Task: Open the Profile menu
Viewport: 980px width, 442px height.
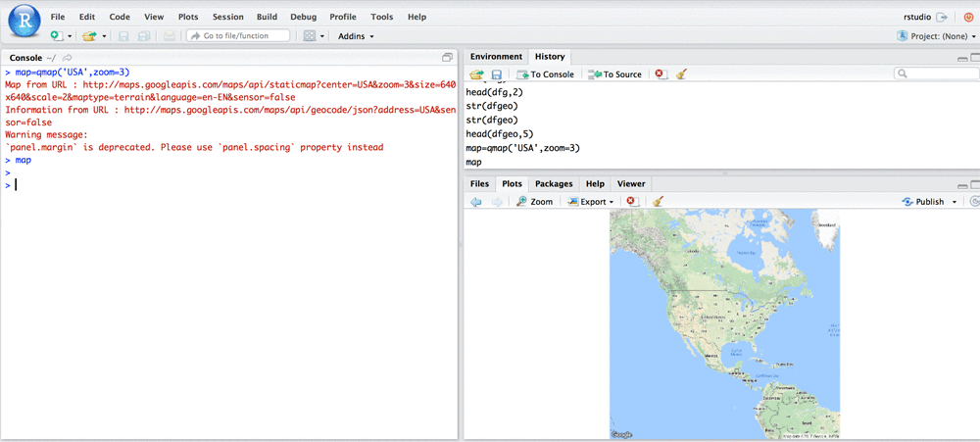Action: pyautogui.click(x=343, y=17)
